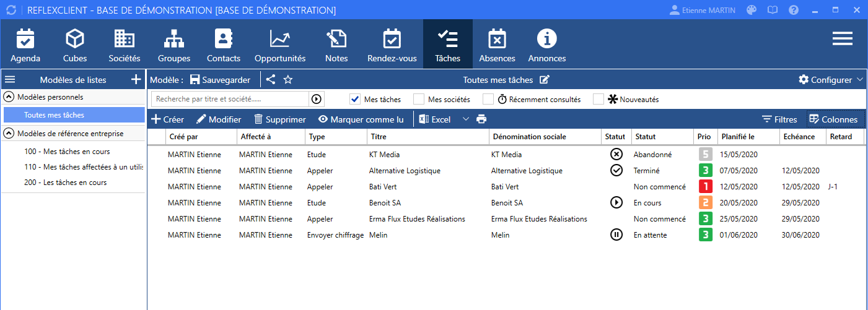Enable the 'Nouveautés' checkbox
The width and height of the screenshot is (868, 310).
598,99
